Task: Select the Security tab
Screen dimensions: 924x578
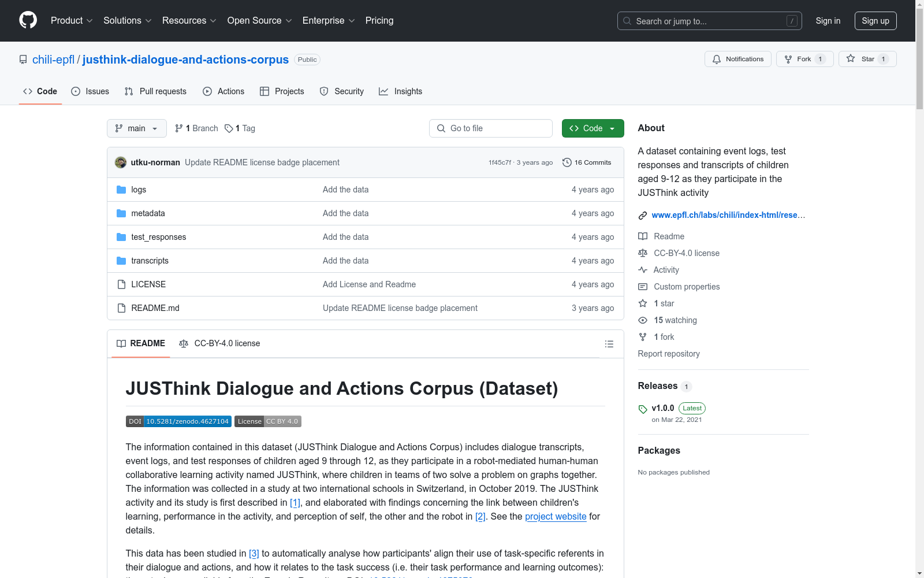Action: [x=342, y=91]
